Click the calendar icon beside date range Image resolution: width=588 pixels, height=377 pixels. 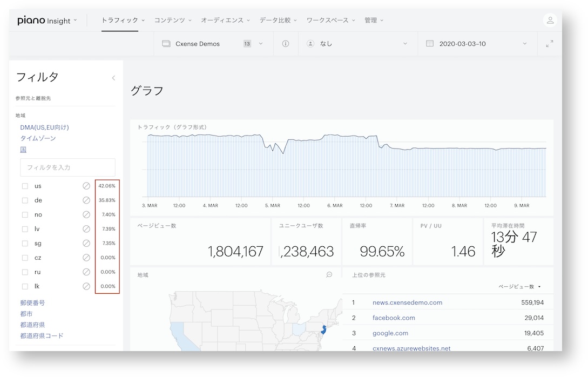coord(430,44)
